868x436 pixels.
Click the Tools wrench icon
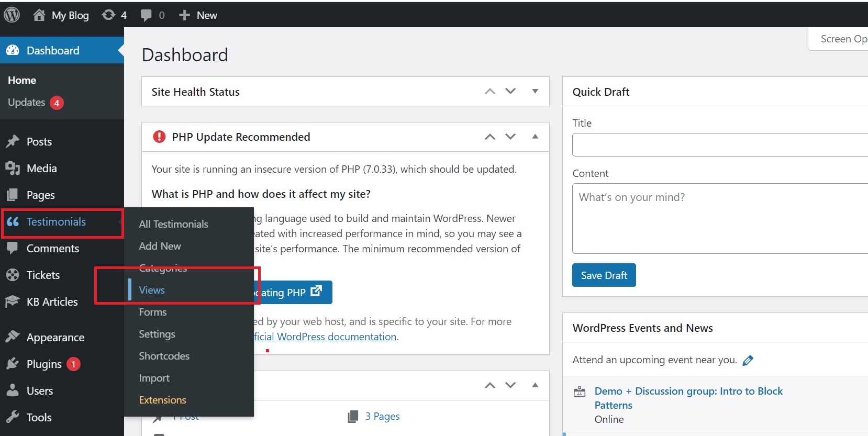click(13, 417)
